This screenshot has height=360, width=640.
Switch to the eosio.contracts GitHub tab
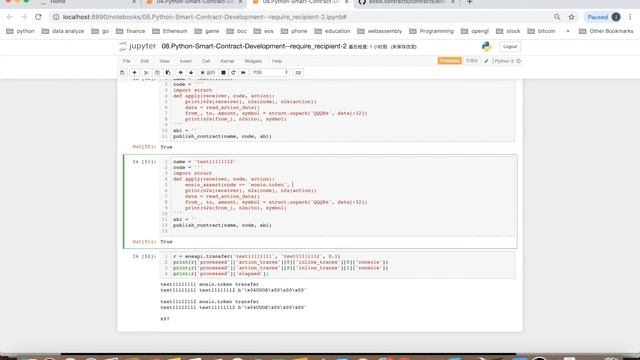[407, 2]
